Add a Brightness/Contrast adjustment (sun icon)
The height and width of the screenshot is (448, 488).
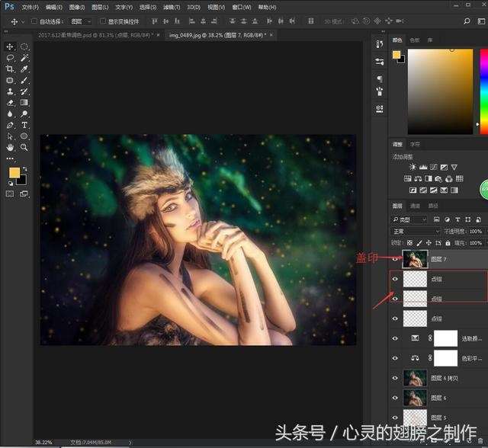pyautogui.click(x=413, y=167)
